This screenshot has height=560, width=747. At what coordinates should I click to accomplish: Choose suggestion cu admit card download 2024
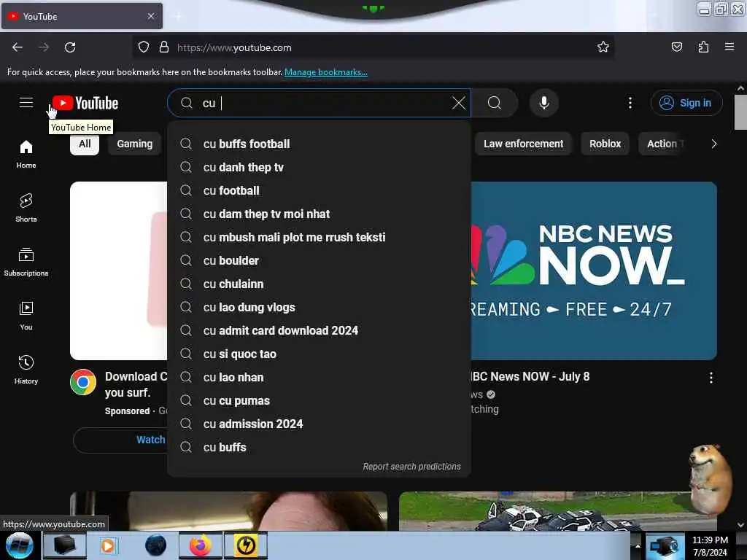click(320, 330)
